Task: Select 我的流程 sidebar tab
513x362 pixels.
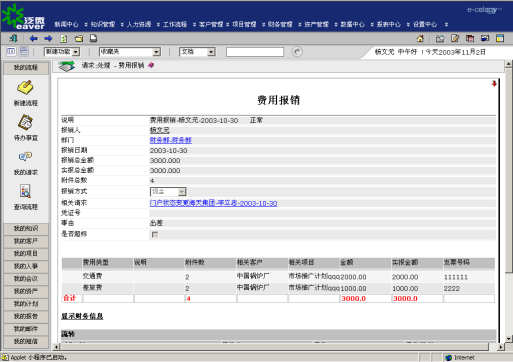Action: [x=26, y=68]
